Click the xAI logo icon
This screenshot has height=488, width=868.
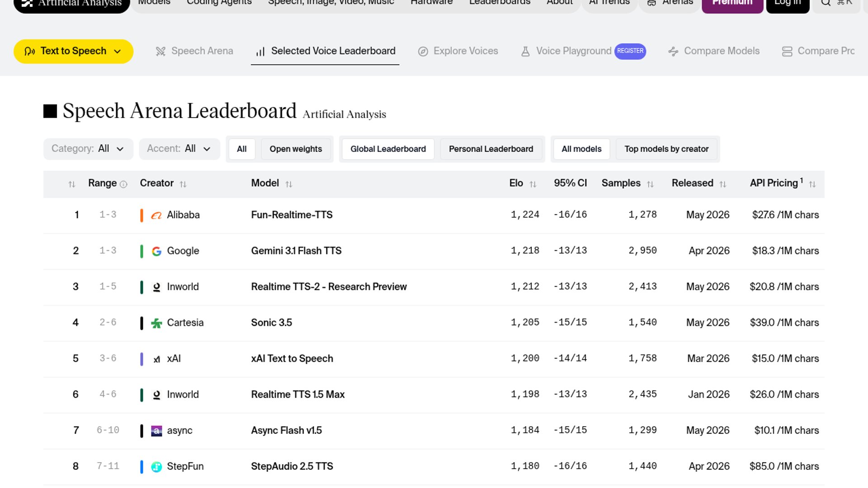click(x=156, y=359)
